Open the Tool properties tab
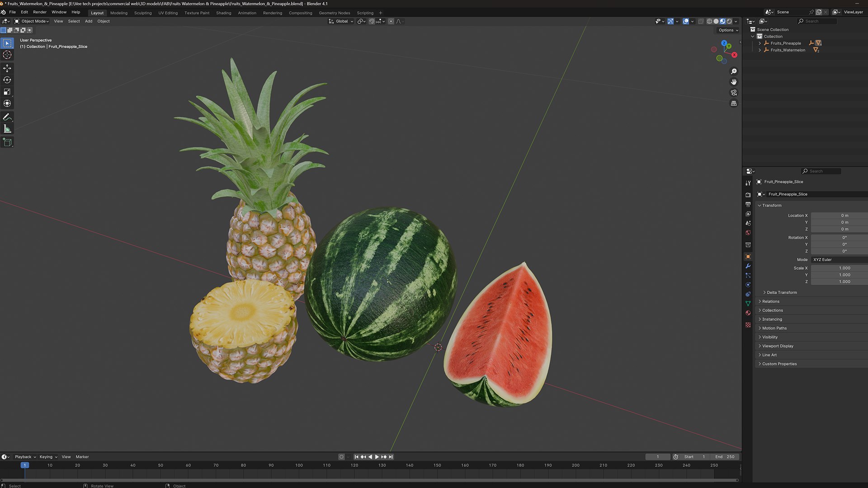Viewport: 868px width, 488px height. tap(748, 183)
